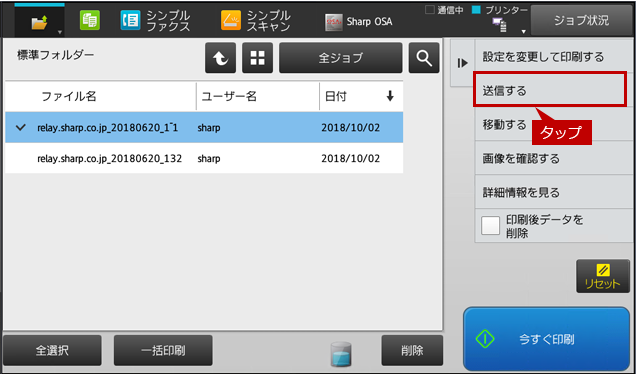Open 詳細情報を見る
Screen dimensions: 636x374
tap(553, 192)
